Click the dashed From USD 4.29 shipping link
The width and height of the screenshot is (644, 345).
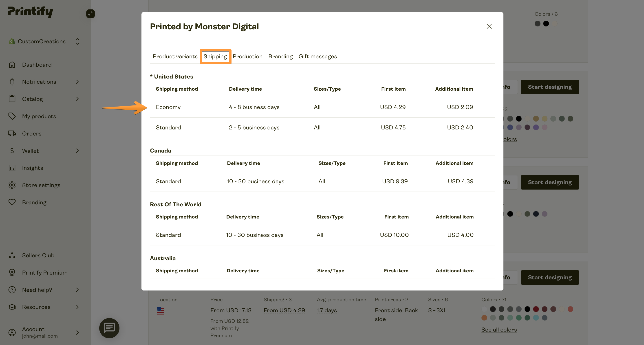284,310
